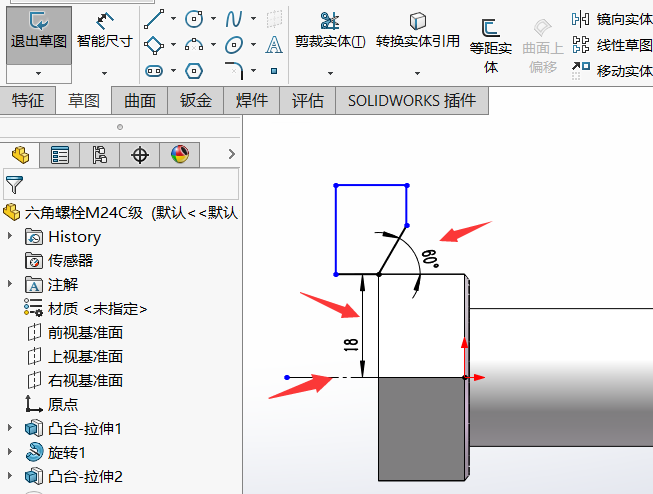Select the Polygon sketch tool

[194, 71]
